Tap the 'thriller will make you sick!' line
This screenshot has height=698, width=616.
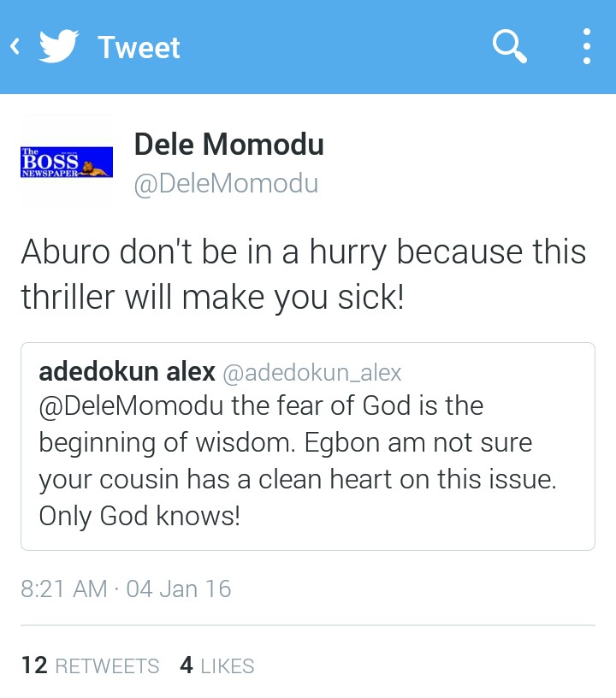pyautogui.click(x=212, y=297)
